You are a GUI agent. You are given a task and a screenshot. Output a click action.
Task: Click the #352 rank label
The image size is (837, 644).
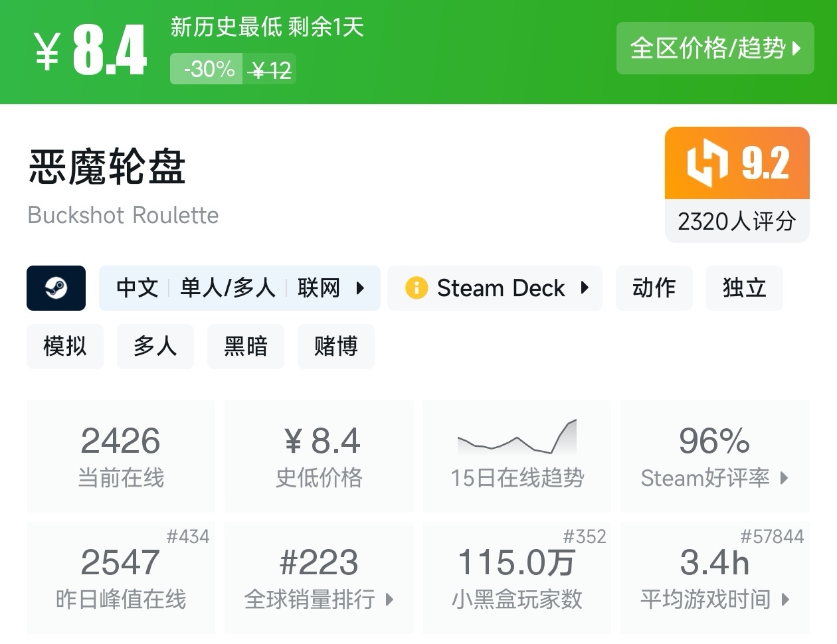[585, 536]
